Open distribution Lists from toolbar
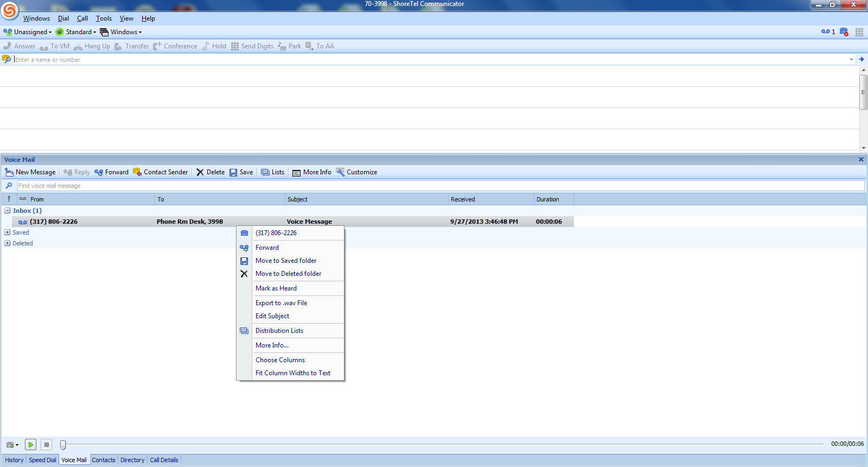The image size is (868, 467). [x=272, y=172]
